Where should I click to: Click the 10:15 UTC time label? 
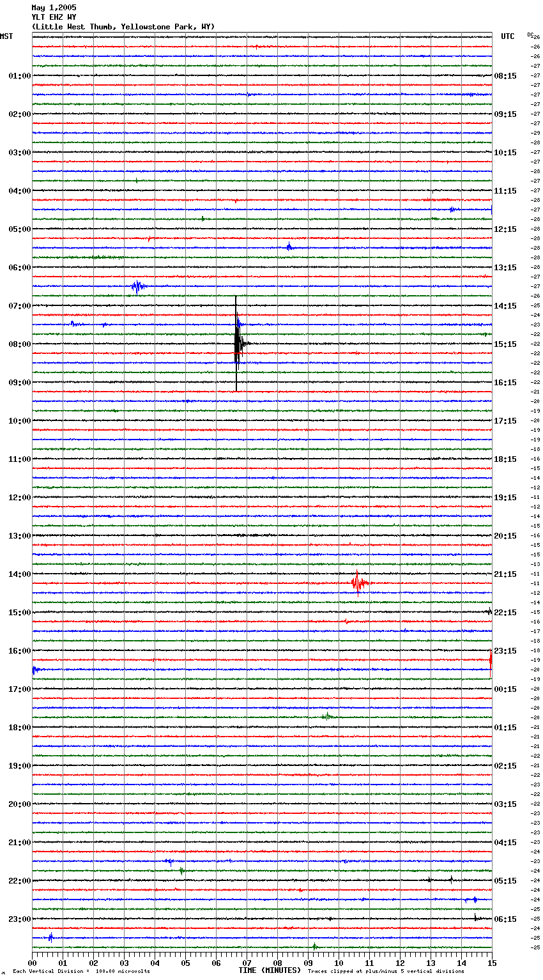[505, 153]
